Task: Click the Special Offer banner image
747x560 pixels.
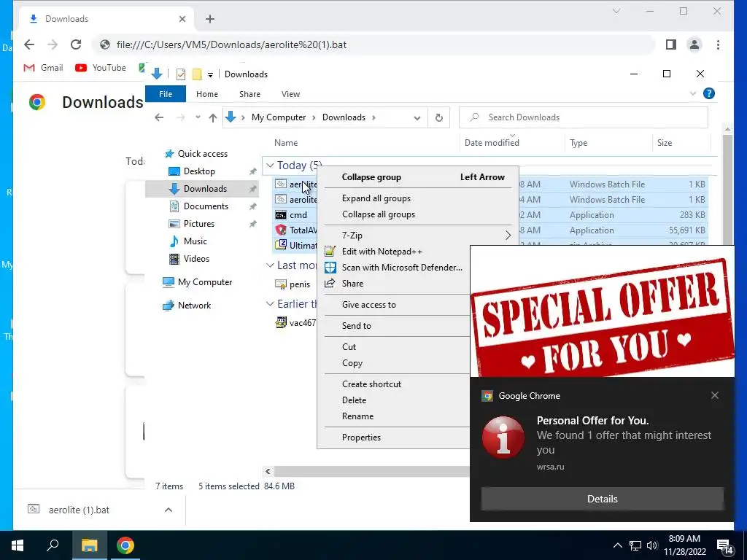Action: pyautogui.click(x=602, y=311)
